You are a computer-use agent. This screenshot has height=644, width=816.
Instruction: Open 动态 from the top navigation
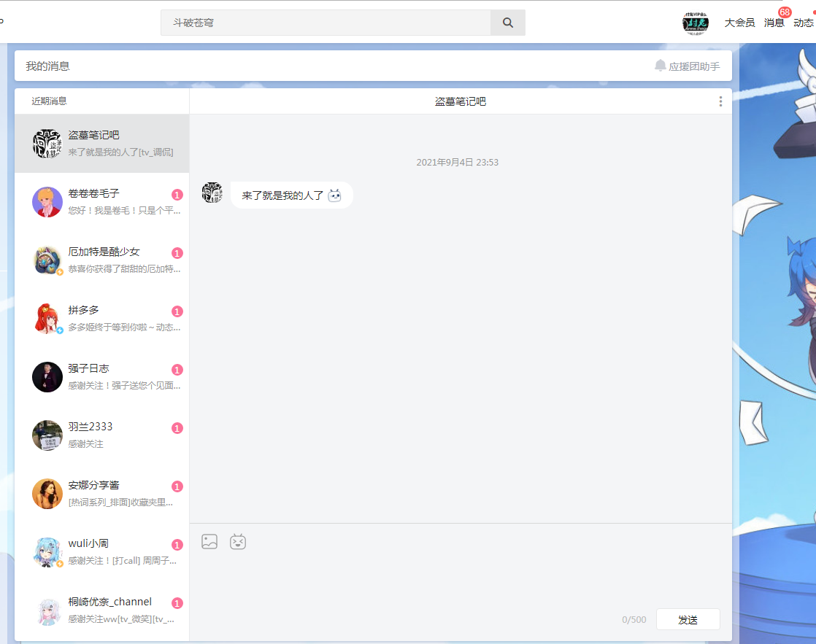click(x=804, y=22)
